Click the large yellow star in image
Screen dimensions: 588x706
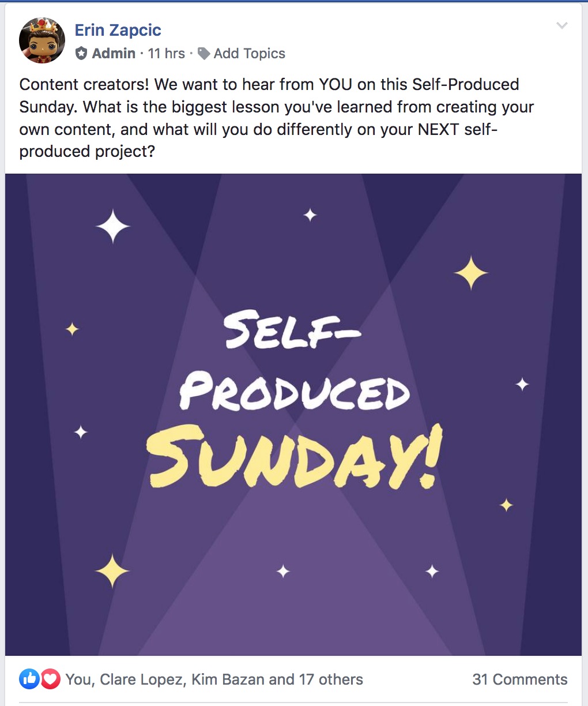(471, 272)
